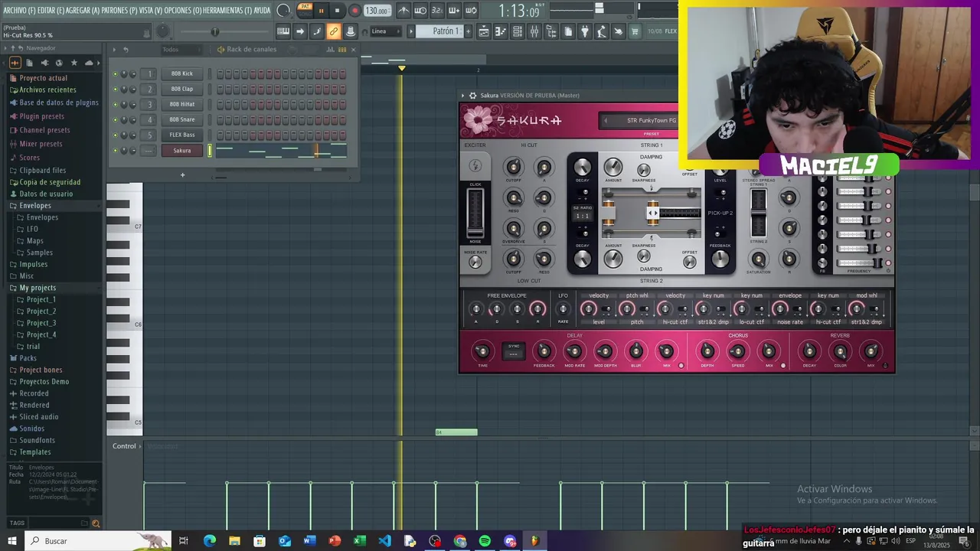Click the main volume slider near hint bar
Image resolution: width=980 pixels, height=551 pixels.
coord(214,31)
